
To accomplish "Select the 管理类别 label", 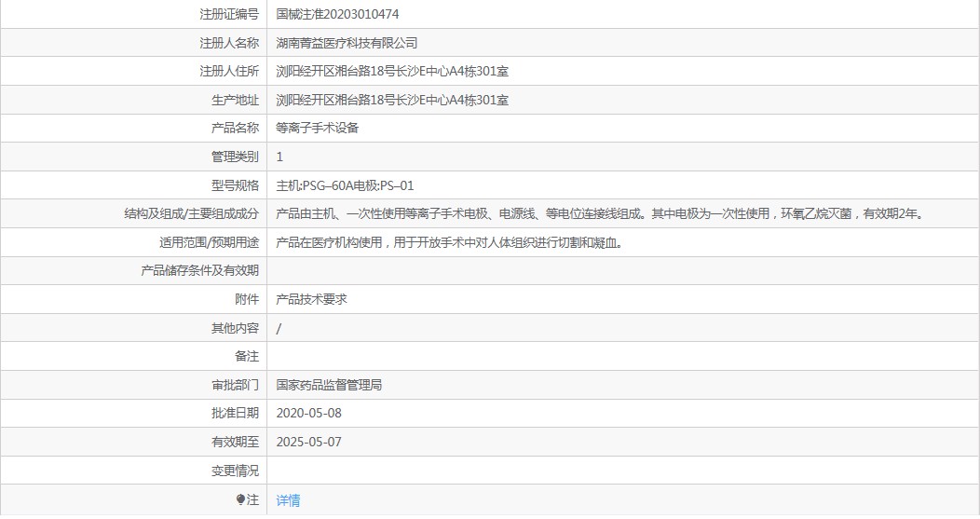I will coord(235,157).
